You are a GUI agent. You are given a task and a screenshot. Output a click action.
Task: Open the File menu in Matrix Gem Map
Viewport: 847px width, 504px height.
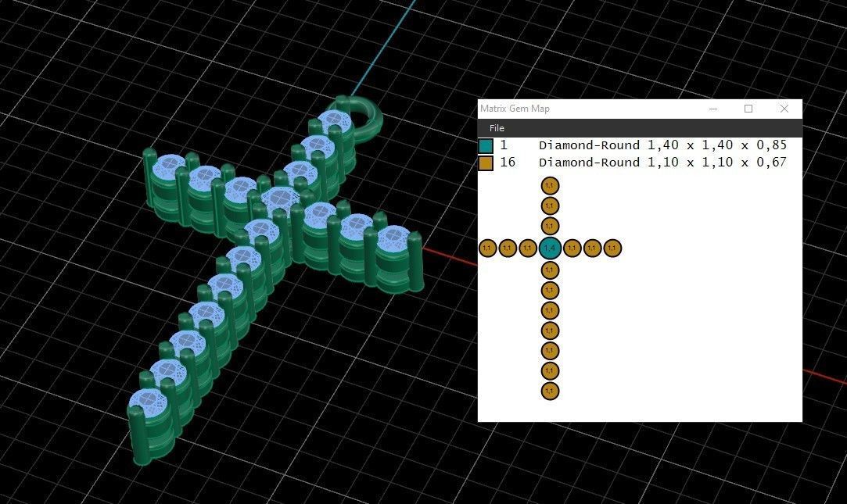pyautogui.click(x=497, y=128)
